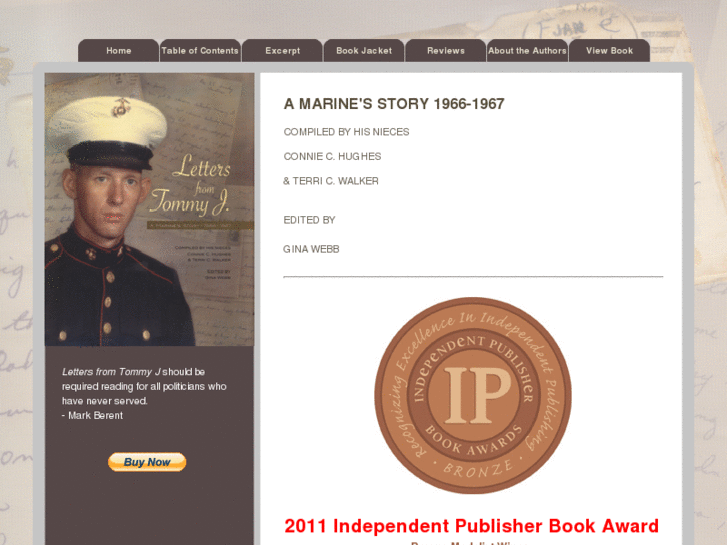Viewport: 727px width, 545px height.
Task: Go to Table of Contents tab
Action: pyautogui.click(x=200, y=51)
